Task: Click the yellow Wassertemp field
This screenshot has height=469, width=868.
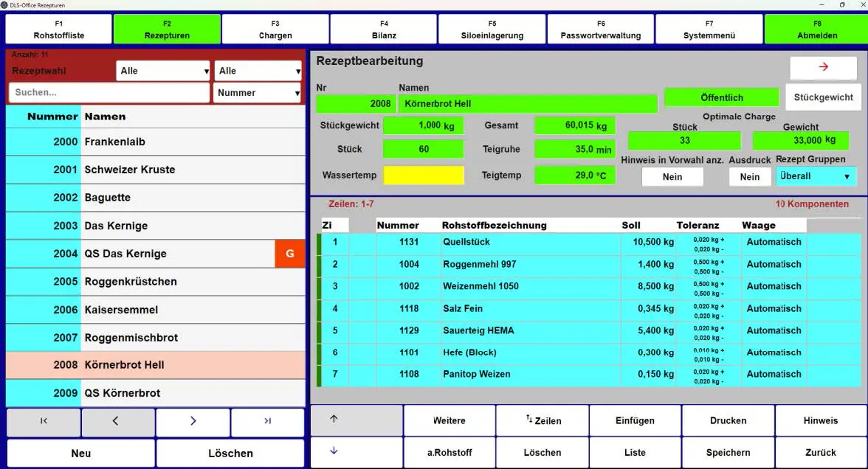Action: point(423,176)
